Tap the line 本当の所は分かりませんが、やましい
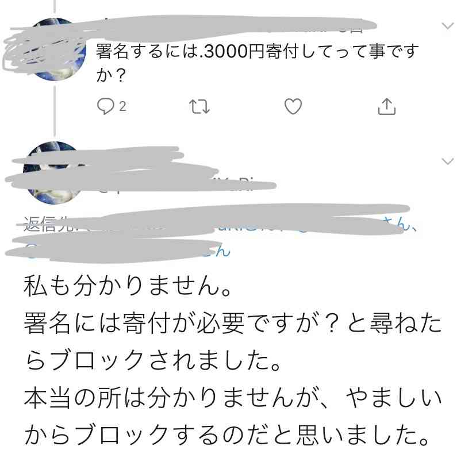This screenshot has width=476, height=469. (232, 398)
